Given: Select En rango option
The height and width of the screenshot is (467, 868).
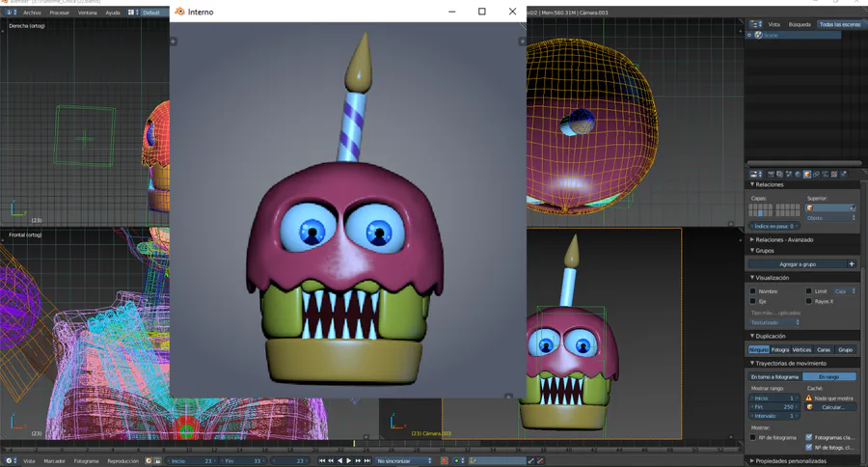Looking at the screenshot, I should click(x=828, y=377).
